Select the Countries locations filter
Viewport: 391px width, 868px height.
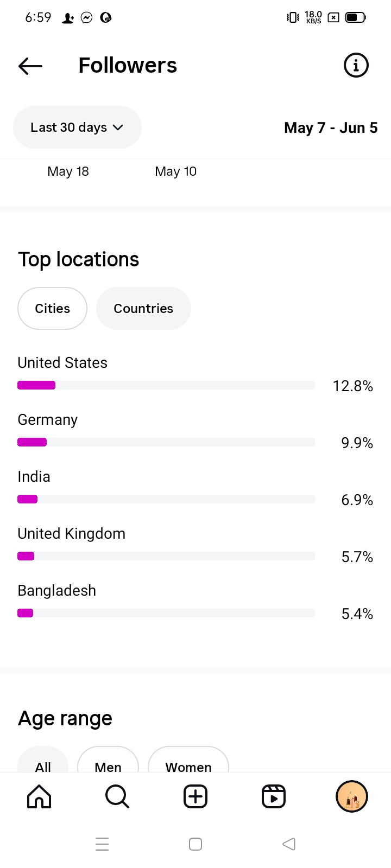click(x=143, y=308)
